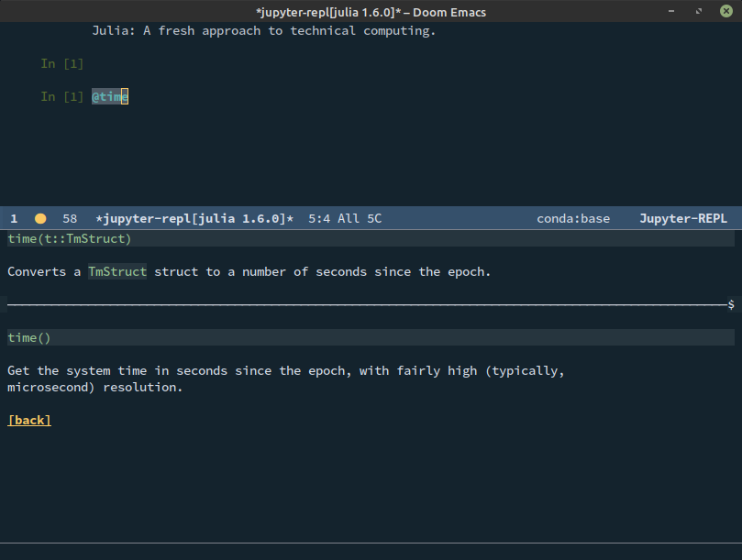The image size is (742, 560).
Task: Click the orange buffer-modified indicator dot
Action: pos(40,218)
